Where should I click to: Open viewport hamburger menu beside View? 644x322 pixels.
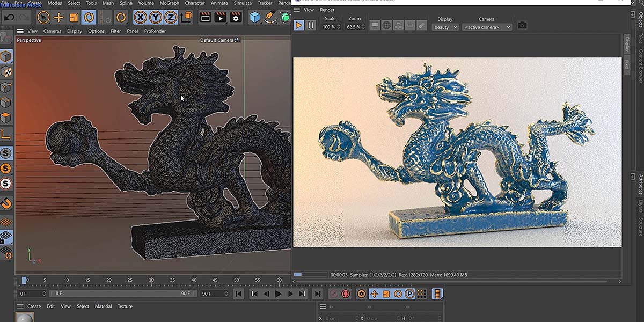coord(20,31)
